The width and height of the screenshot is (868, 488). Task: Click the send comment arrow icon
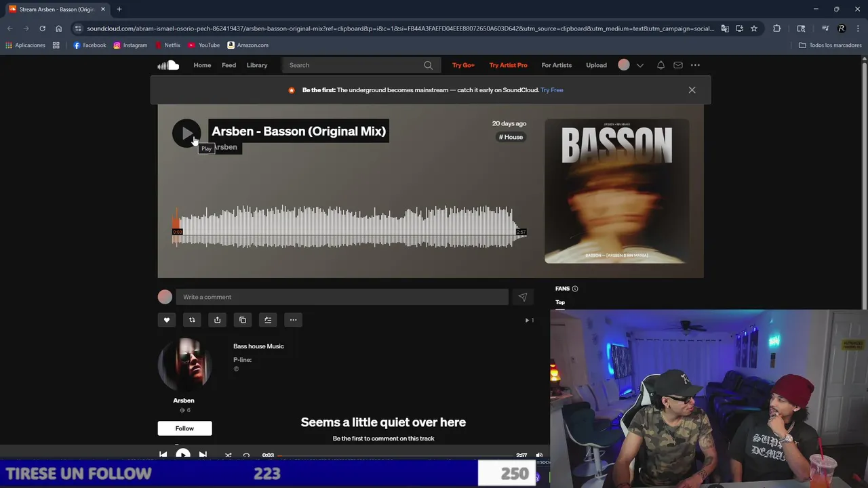click(x=523, y=297)
